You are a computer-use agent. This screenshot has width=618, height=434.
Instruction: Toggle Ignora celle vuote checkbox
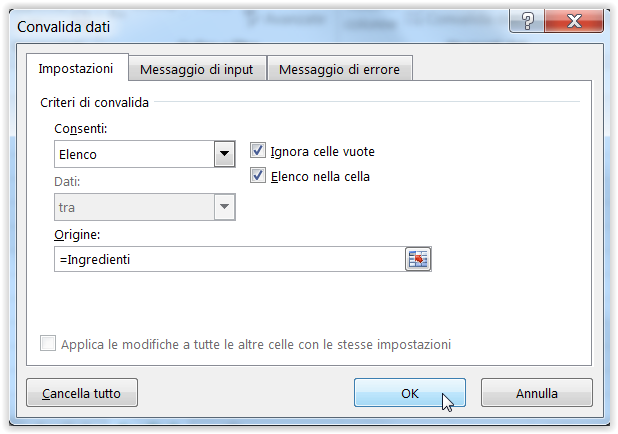[258, 151]
